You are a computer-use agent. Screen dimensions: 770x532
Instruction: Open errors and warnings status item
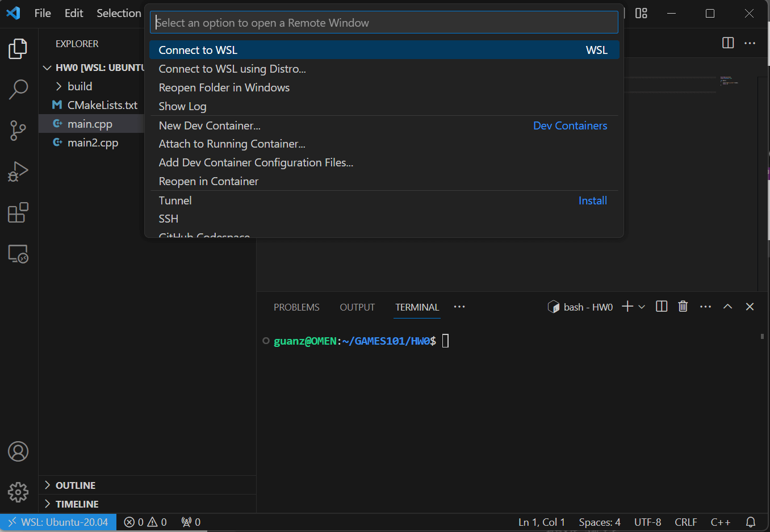pyautogui.click(x=145, y=522)
